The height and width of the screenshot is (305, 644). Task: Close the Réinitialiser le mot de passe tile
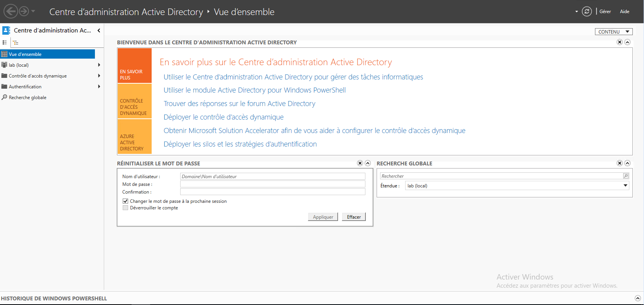[x=360, y=163]
